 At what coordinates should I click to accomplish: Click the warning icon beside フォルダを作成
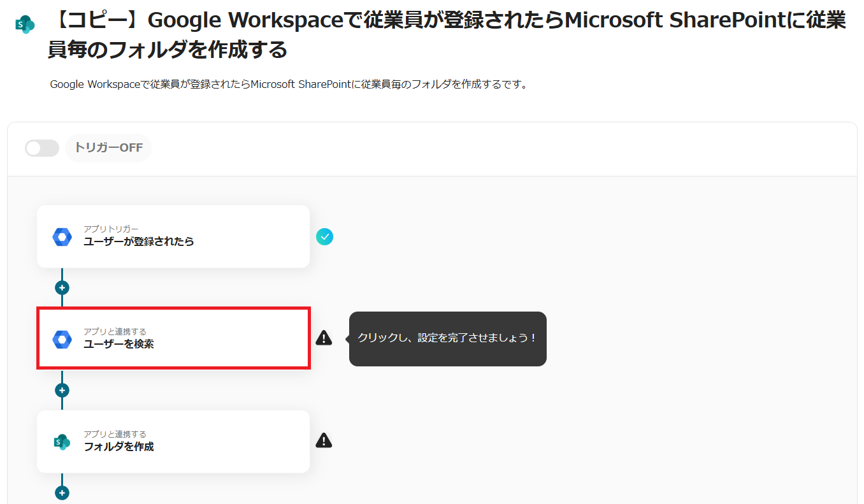(x=324, y=440)
